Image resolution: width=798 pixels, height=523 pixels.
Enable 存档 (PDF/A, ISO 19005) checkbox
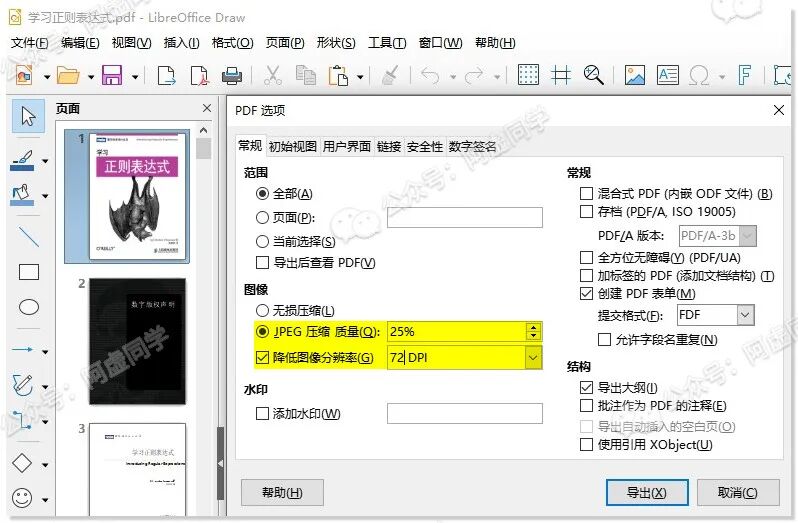pos(586,211)
